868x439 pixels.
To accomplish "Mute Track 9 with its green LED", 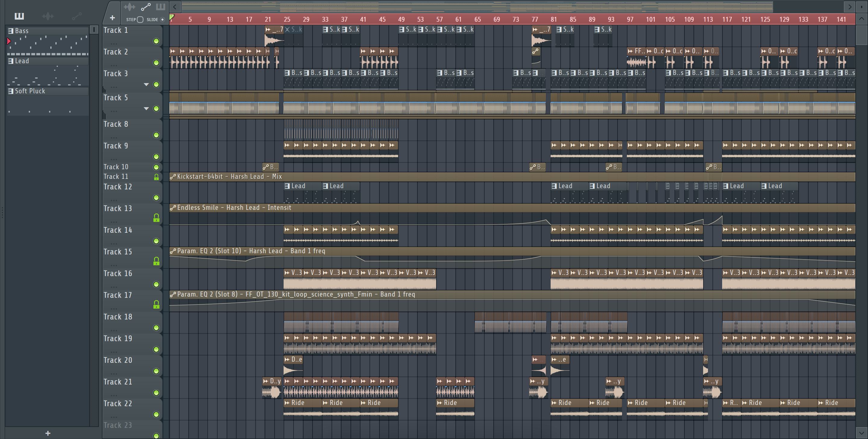I will click(x=156, y=157).
